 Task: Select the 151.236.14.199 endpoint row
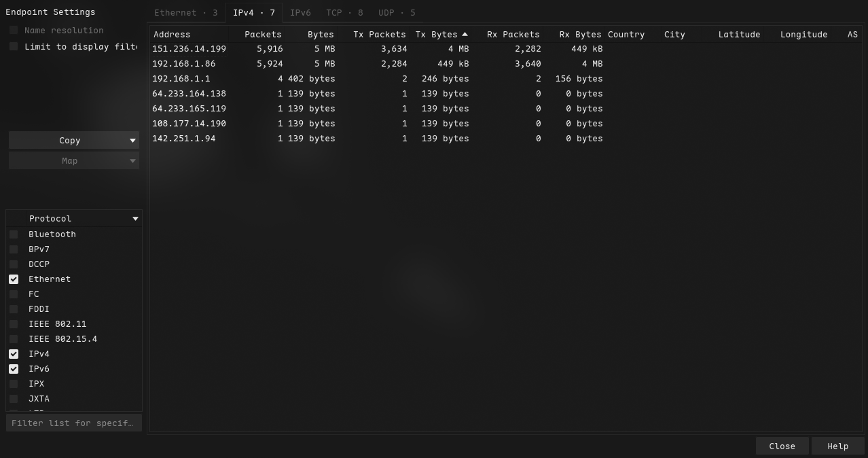point(189,49)
